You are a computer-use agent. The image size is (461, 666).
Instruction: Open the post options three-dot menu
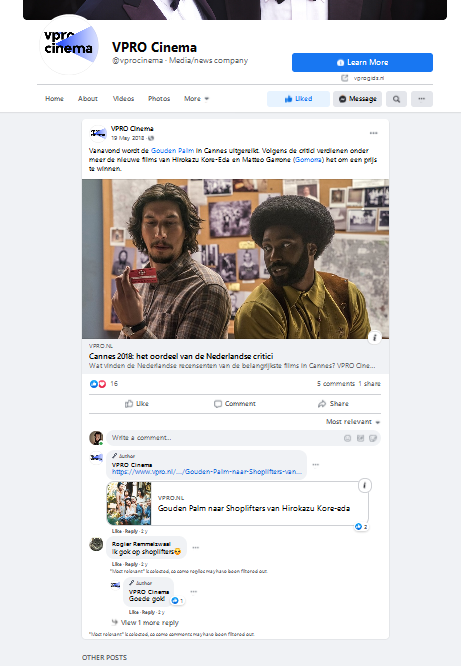(x=373, y=133)
